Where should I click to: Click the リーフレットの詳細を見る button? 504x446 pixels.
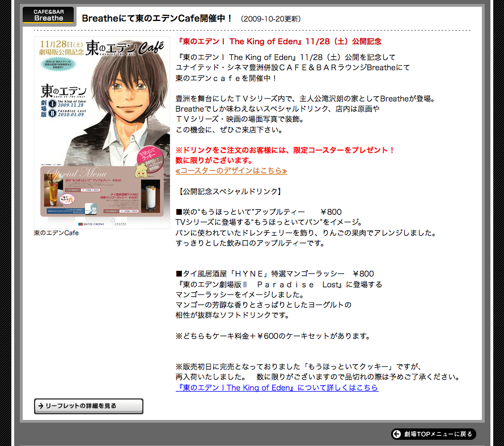[88, 406]
